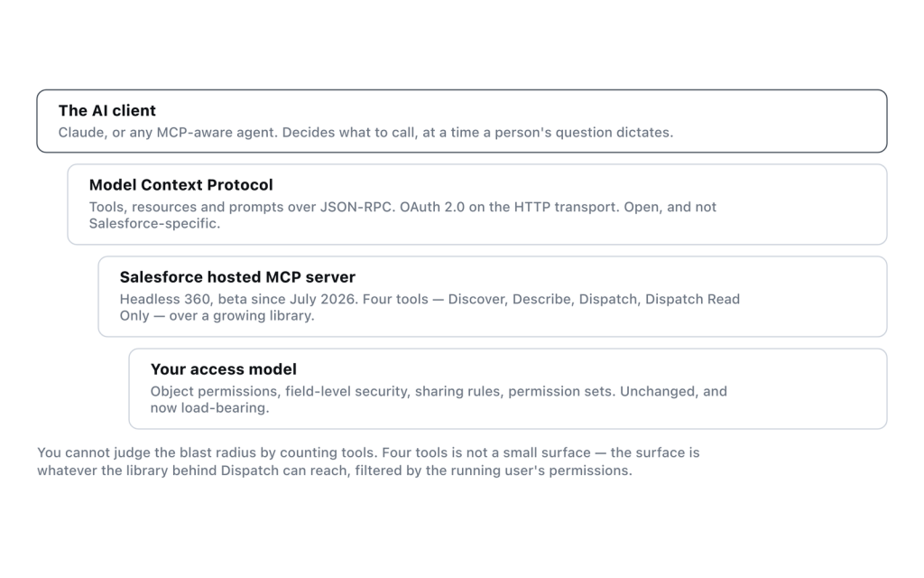Click the word "Discover," in the tools list
924x578 pixels.
click(478, 299)
